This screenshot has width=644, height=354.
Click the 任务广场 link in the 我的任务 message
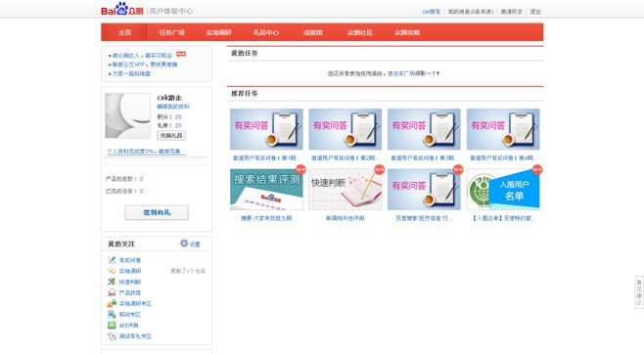tap(404, 73)
